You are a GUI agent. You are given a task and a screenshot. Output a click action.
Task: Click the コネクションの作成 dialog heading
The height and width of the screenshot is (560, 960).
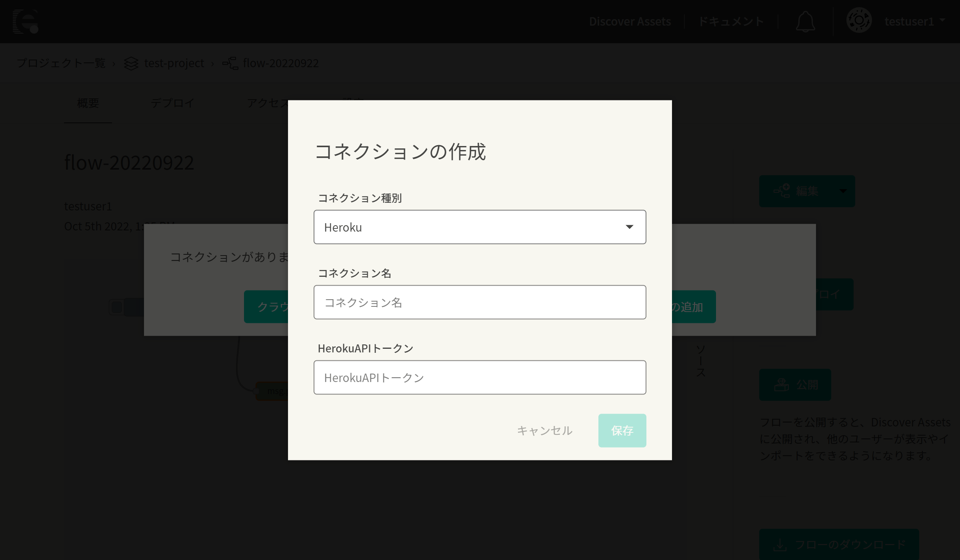[400, 152]
